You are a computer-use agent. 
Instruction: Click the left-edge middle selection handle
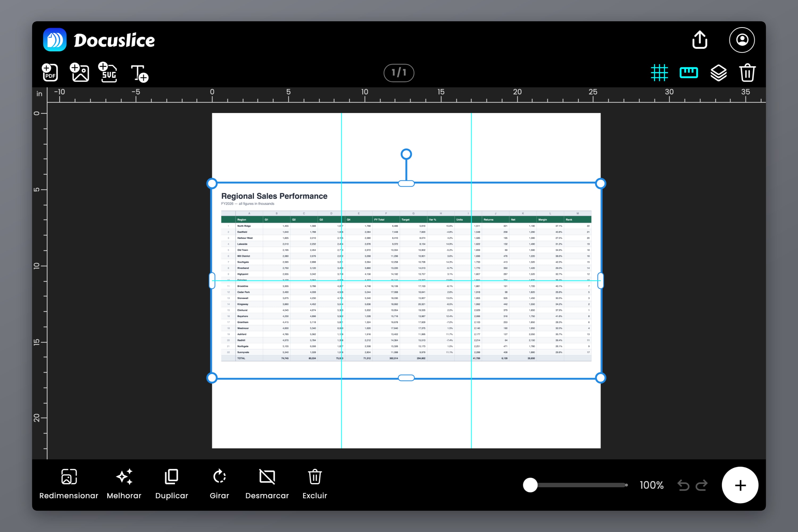coord(212,281)
